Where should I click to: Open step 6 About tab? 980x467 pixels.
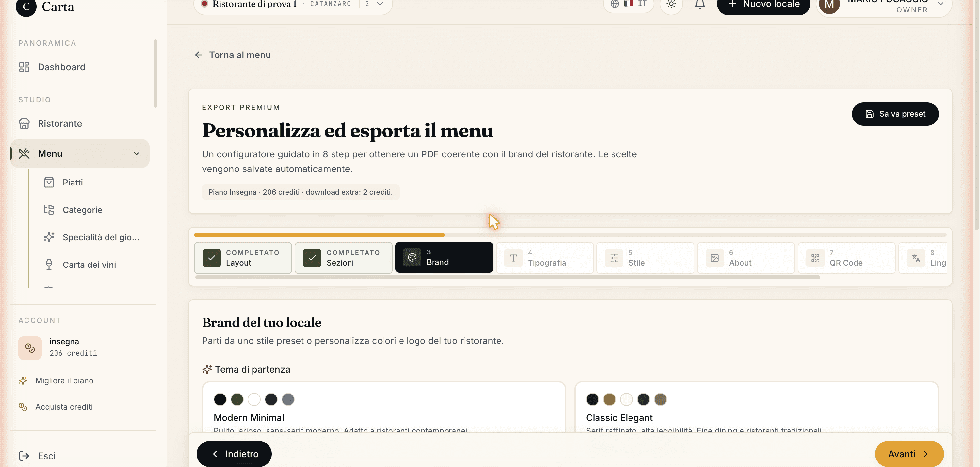tap(746, 258)
